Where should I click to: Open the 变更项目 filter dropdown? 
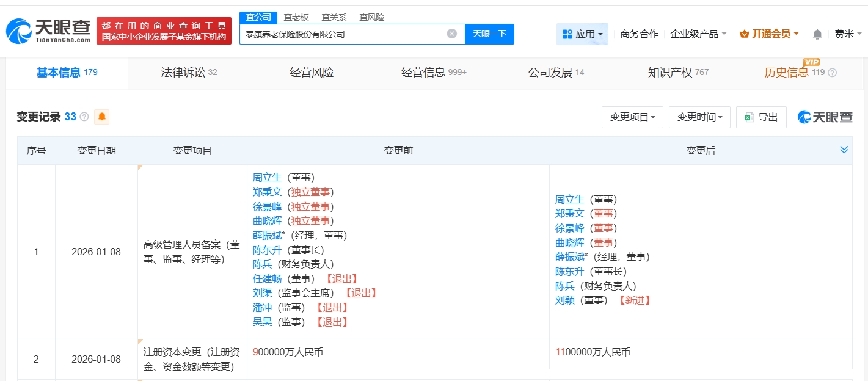(x=632, y=117)
